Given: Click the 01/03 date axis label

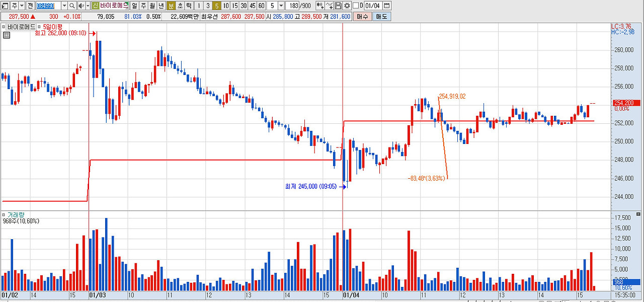Looking at the screenshot, I should click(x=97, y=295).
